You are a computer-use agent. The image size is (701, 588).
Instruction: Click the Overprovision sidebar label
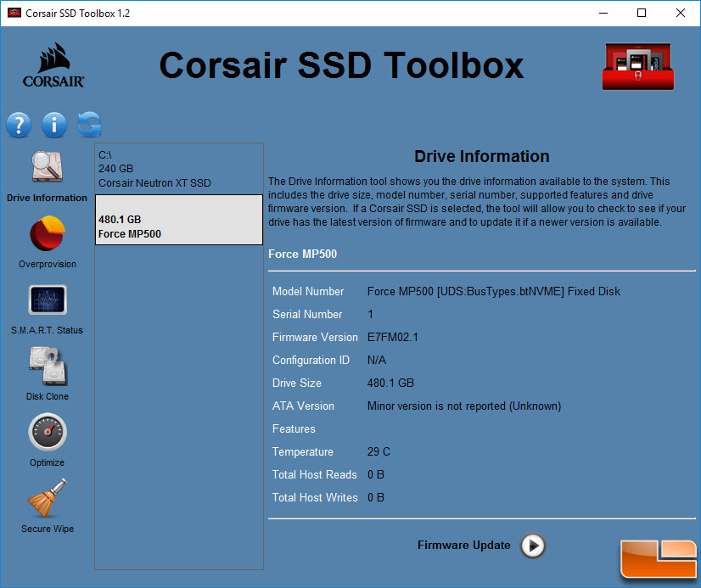pos(48,264)
